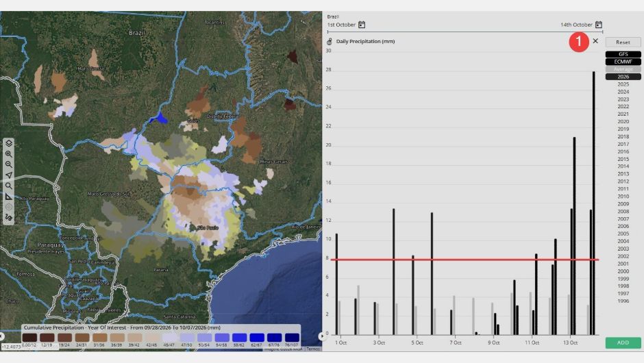
Task: Click the date range slider line
Action: click(465, 32)
